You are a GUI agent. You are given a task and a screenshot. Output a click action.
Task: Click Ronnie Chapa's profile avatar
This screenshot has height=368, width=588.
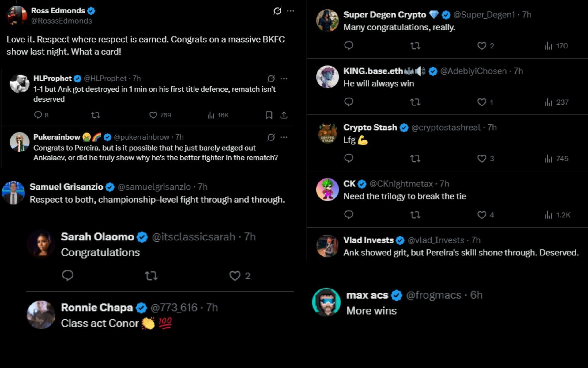[41, 315]
